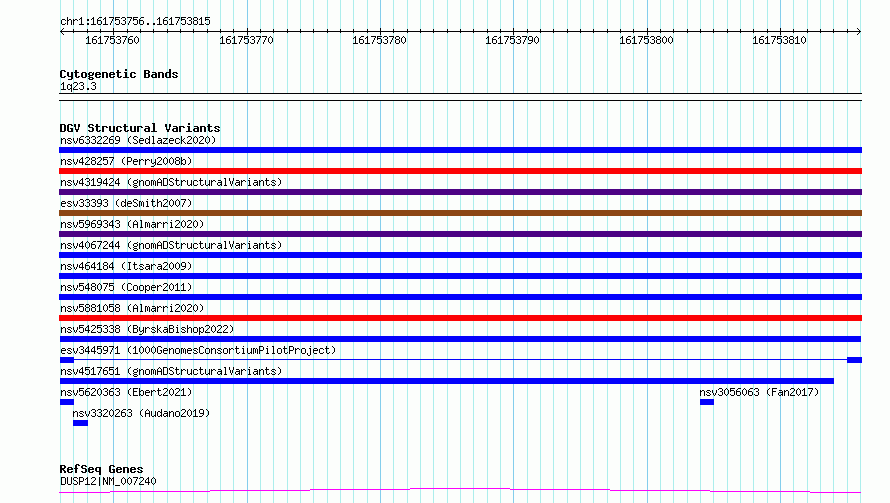Select the blue bar under nsv464184
Image resolution: width=890 pixels, height=503 pixels.
[460, 276]
